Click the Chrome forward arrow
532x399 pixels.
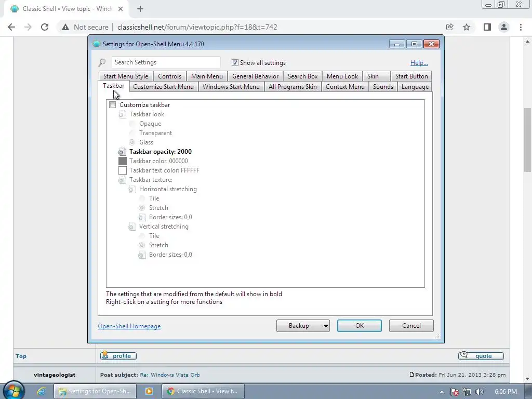(28, 27)
